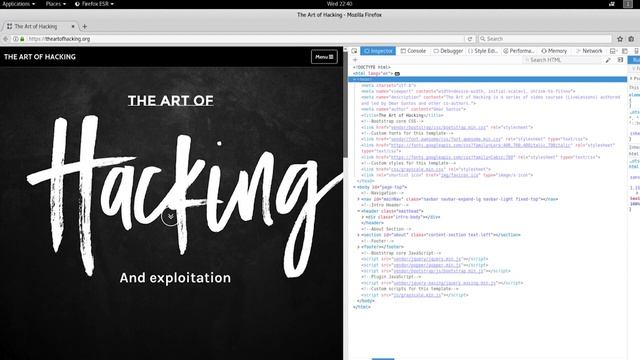Viewport: 640px width, 360px height.
Task: Toggle the inspector sidebar pane icon
Action: coord(620,60)
